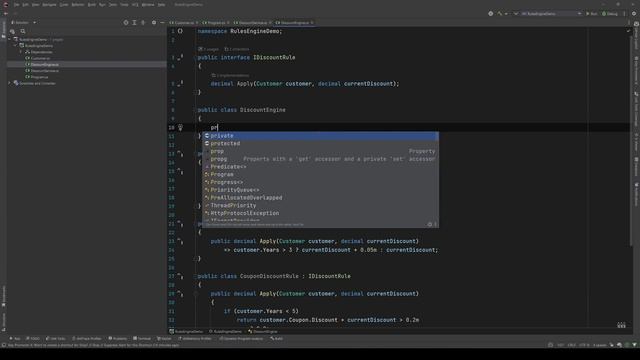This screenshot has width=640, height=360.
Task: Open the Refactor menu
Action: click(78, 4)
